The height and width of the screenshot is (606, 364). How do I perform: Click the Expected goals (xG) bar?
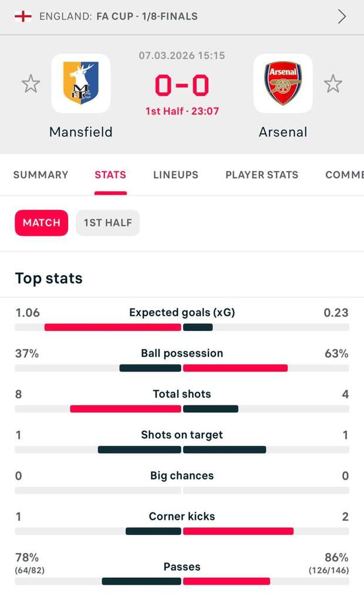click(182, 327)
